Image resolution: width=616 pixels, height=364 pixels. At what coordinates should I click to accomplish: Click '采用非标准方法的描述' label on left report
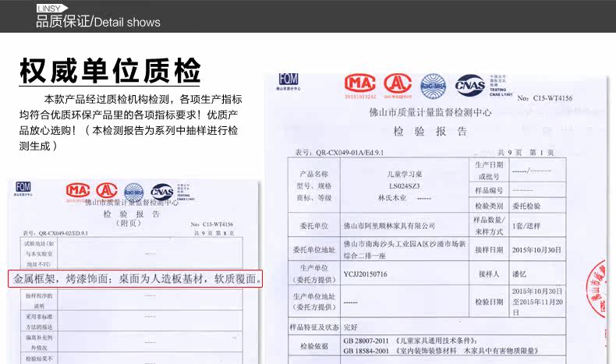39,322
